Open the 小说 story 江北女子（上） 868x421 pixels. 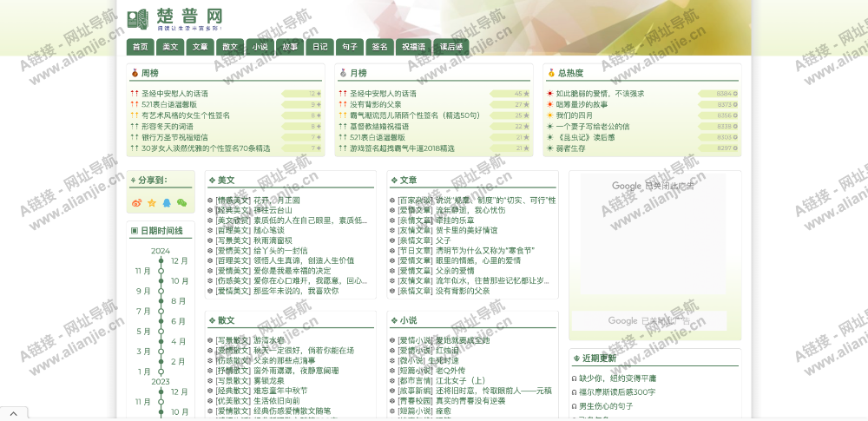click(x=460, y=380)
